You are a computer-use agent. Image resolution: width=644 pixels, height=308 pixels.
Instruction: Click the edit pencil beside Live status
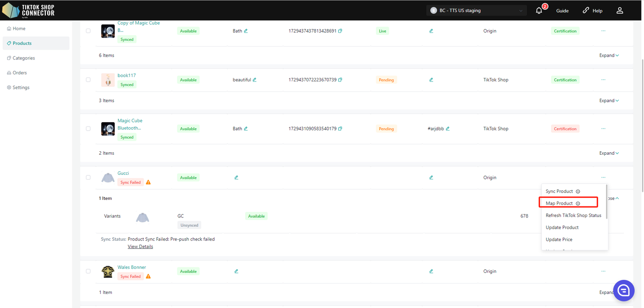click(431, 31)
